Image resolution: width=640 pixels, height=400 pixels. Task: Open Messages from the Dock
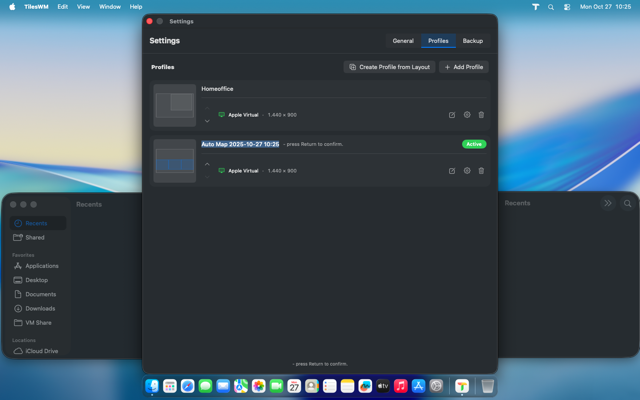click(x=205, y=386)
